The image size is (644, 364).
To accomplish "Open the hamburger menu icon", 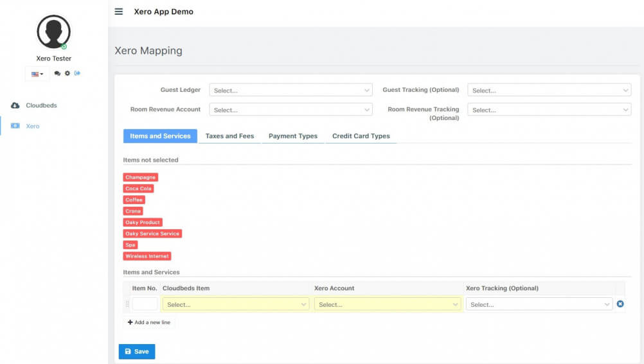I will [118, 12].
